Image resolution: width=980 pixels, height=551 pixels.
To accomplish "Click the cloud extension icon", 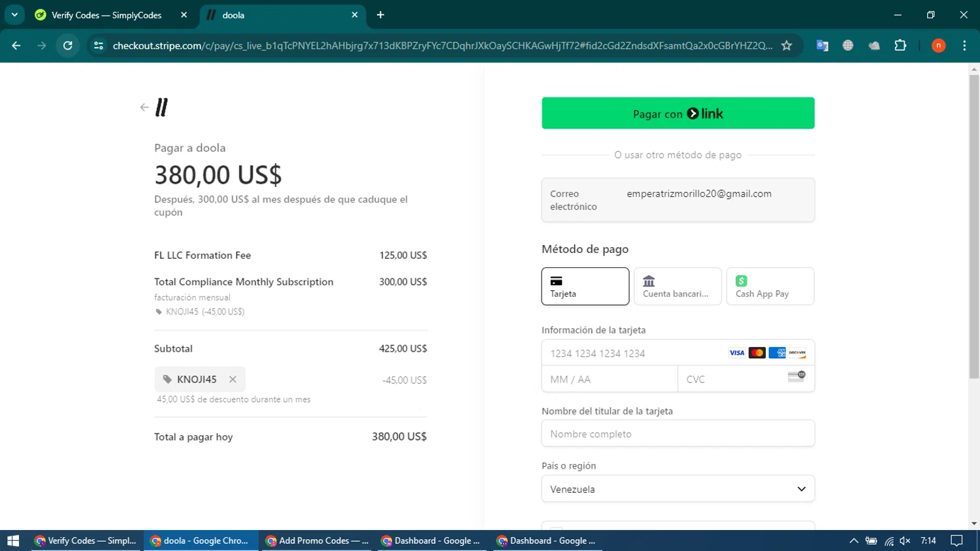I will click(874, 46).
